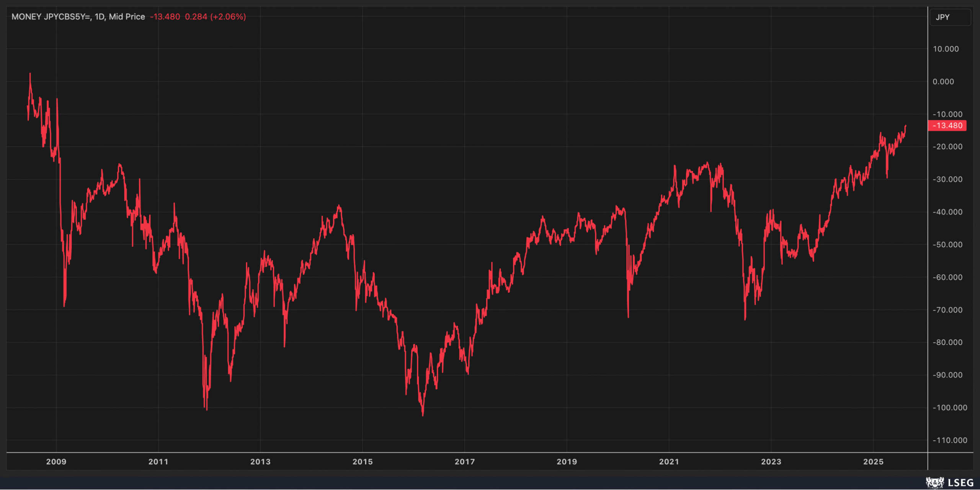Click the 2013 time axis label
This screenshot has height=490, width=980.
[x=260, y=462]
